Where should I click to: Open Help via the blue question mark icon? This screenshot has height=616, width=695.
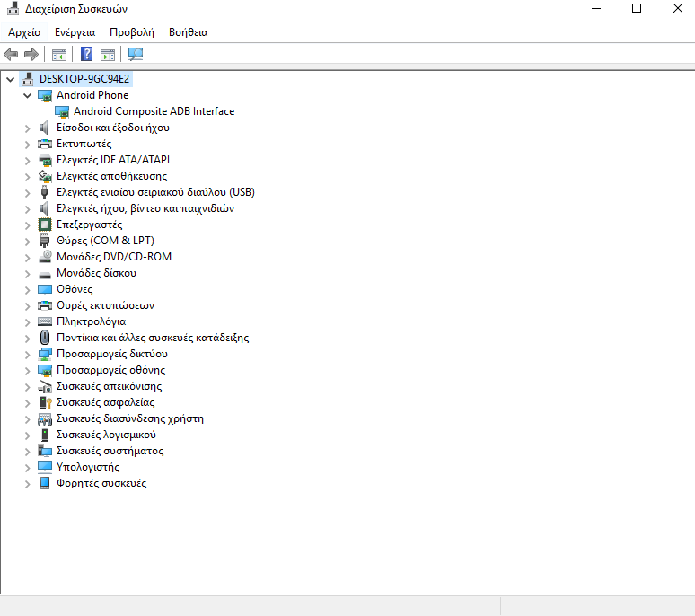tap(87, 55)
